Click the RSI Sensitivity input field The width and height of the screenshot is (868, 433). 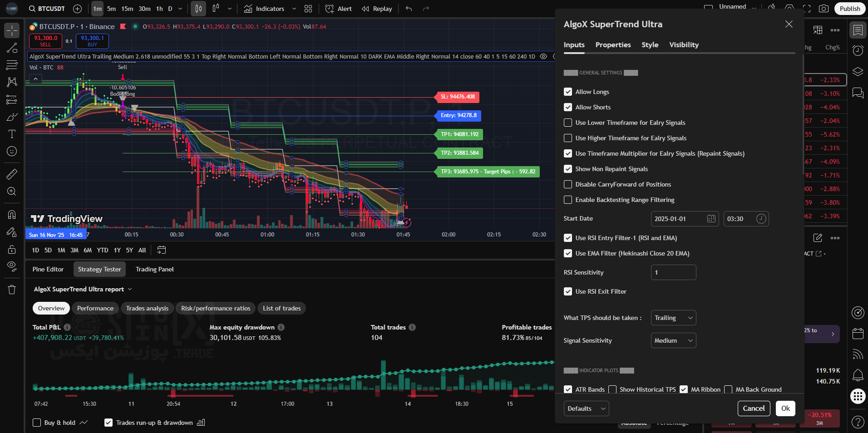point(673,272)
